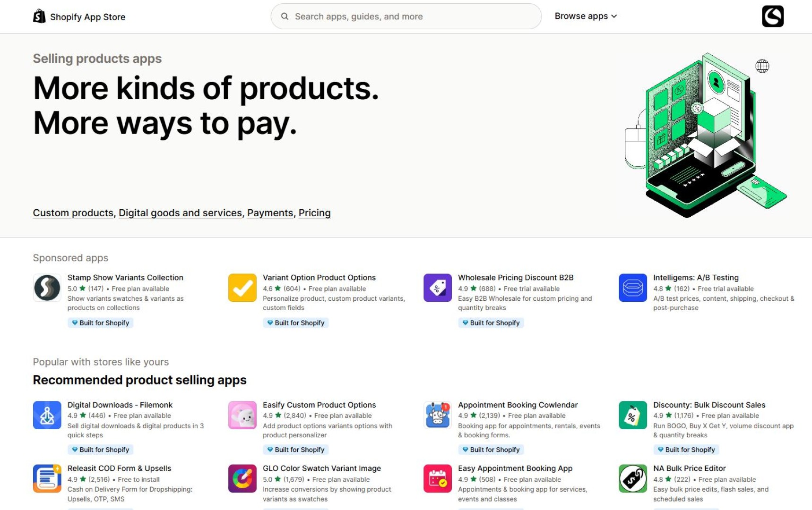Open the globe language selector icon
Image resolution: width=812 pixels, height=510 pixels.
[762, 66]
